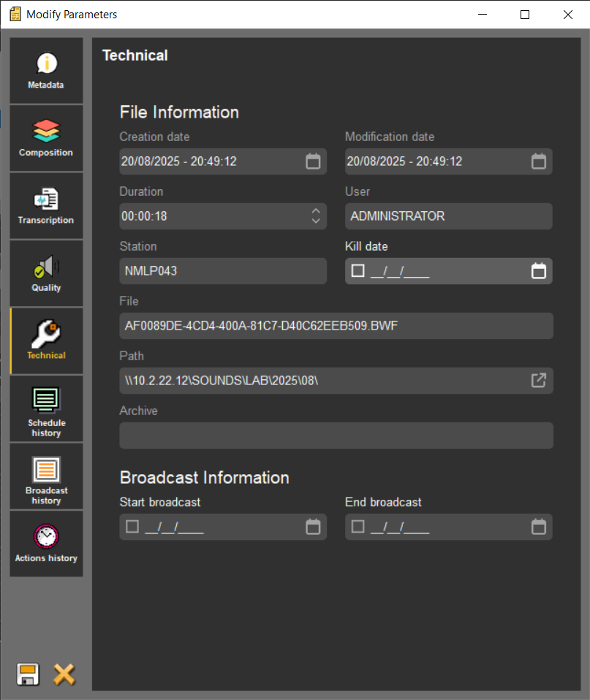Image resolution: width=590 pixels, height=700 pixels.
Task: Open the Creation date calendar picker
Action: [313, 161]
